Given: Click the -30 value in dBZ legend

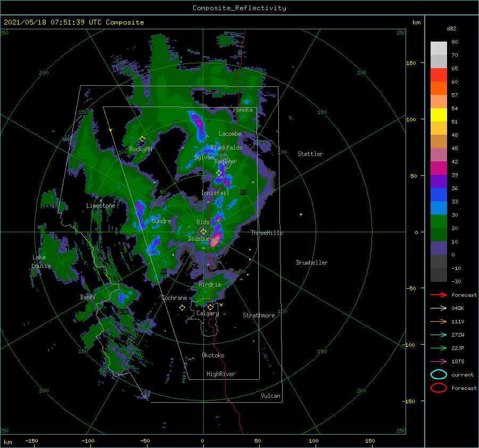Looking at the screenshot, I should point(456,281).
